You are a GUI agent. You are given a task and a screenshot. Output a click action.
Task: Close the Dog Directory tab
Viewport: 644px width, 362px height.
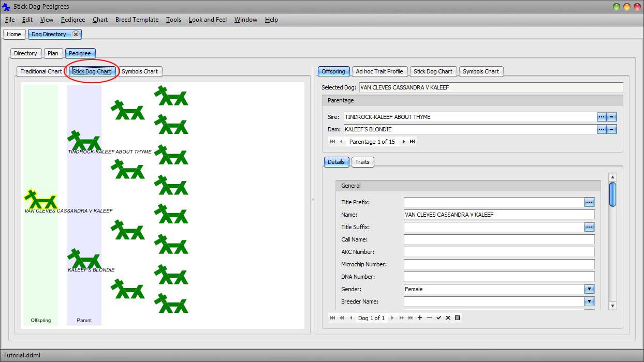pos(76,34)
